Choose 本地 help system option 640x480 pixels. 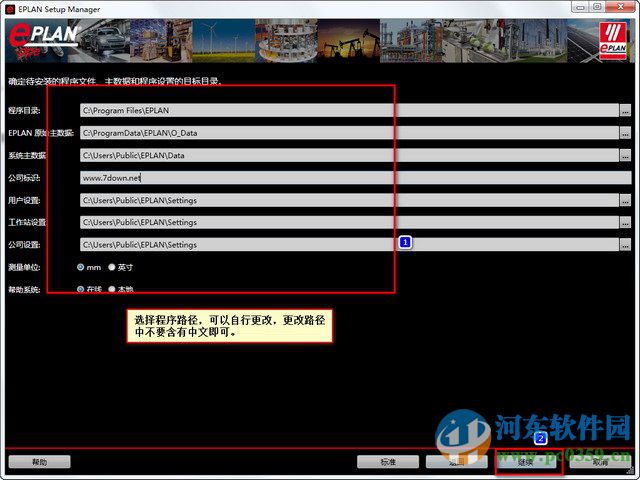112,289
